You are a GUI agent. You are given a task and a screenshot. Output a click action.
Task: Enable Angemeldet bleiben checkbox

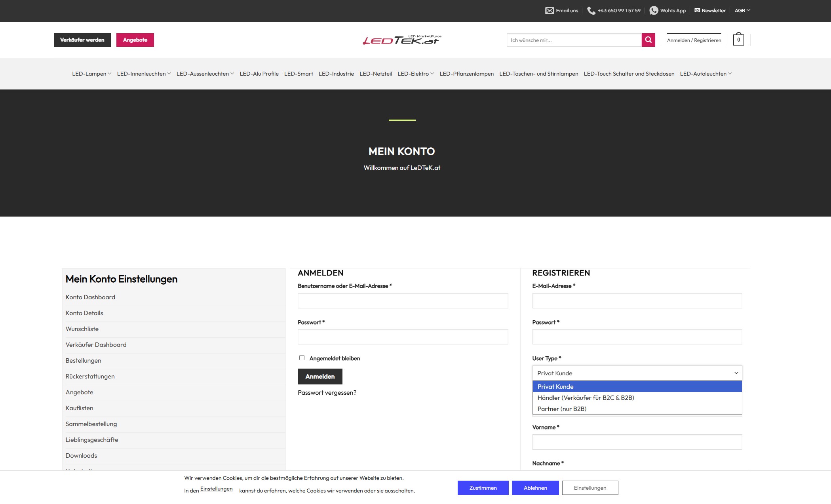pos(302,358)
